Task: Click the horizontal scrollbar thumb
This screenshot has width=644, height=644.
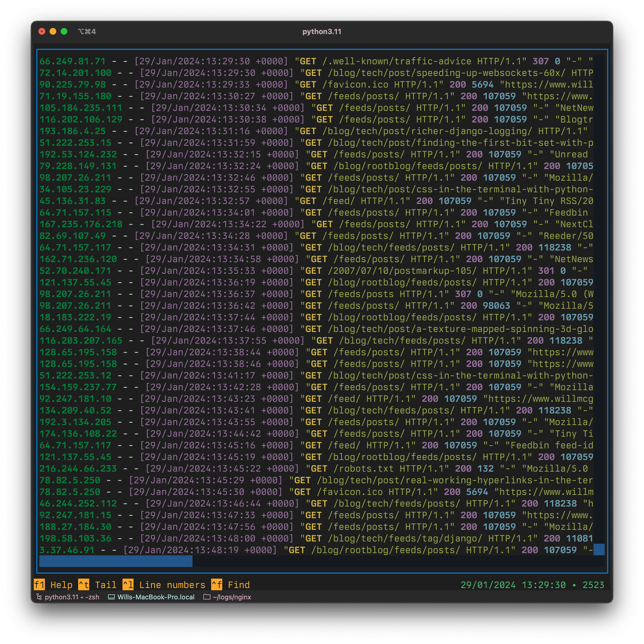Action: 116,561
